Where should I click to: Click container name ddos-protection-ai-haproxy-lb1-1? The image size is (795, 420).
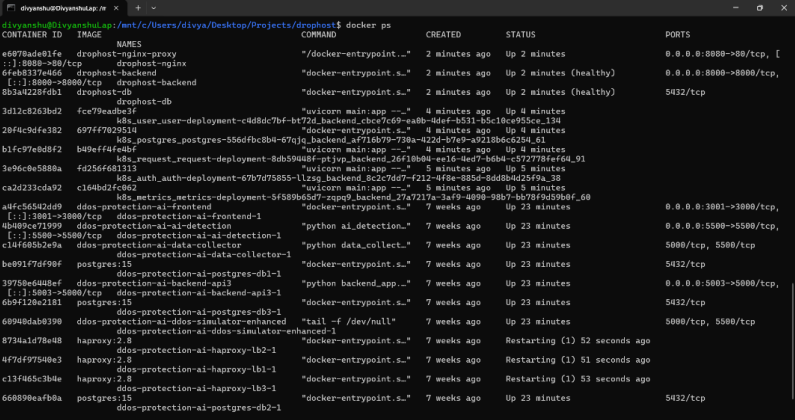click(196, 369)
